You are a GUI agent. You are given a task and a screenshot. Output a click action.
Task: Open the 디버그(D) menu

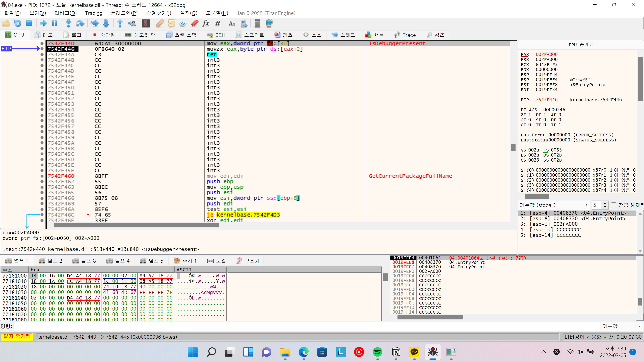pyautogui.click(x=66, y=13)
